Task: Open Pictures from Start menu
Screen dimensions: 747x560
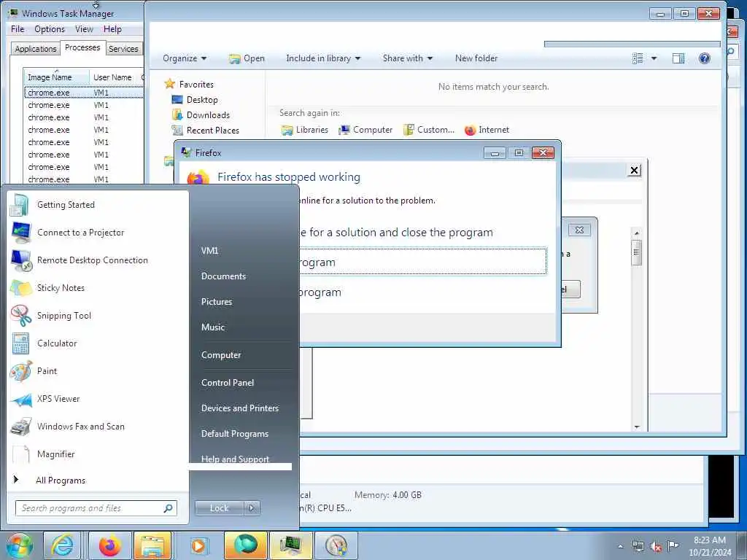Action: (216, 302)
